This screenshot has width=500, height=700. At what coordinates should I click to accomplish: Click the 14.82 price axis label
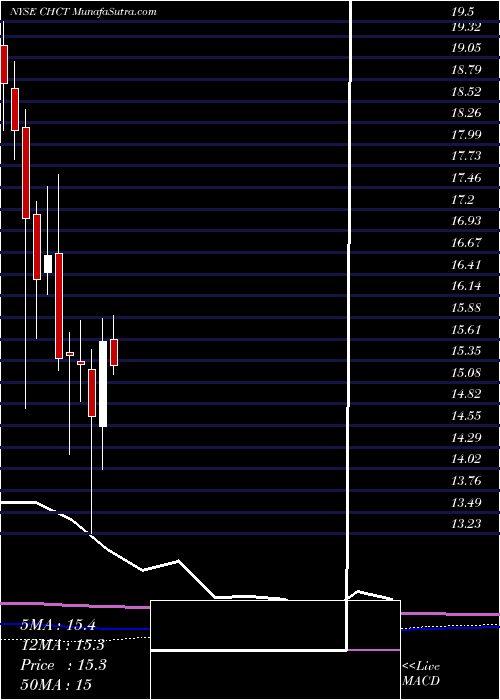coord(466,394)
